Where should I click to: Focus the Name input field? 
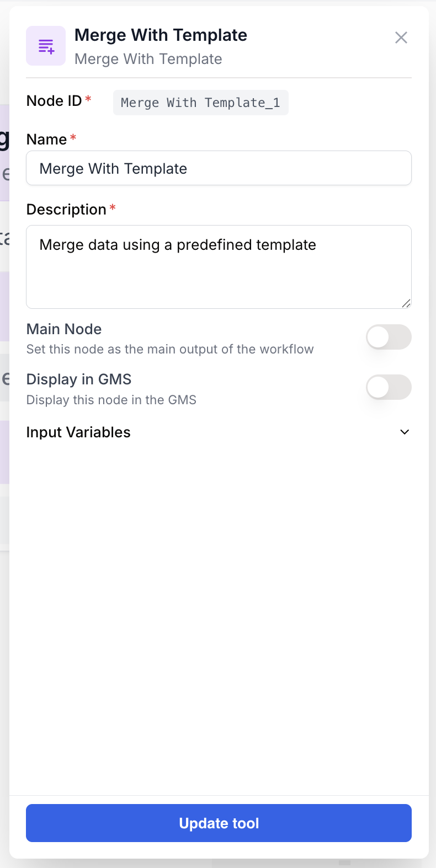(x=219, y=168)
